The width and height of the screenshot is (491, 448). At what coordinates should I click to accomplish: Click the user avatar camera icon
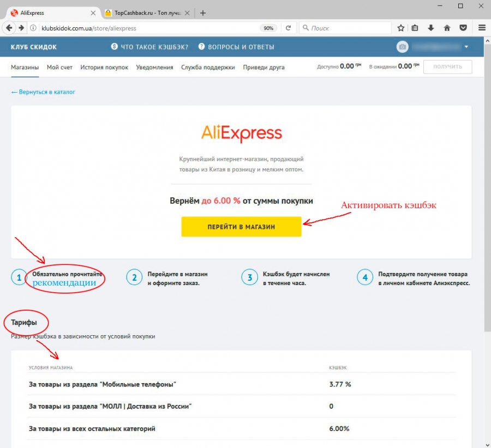click(x=403, y=47)
